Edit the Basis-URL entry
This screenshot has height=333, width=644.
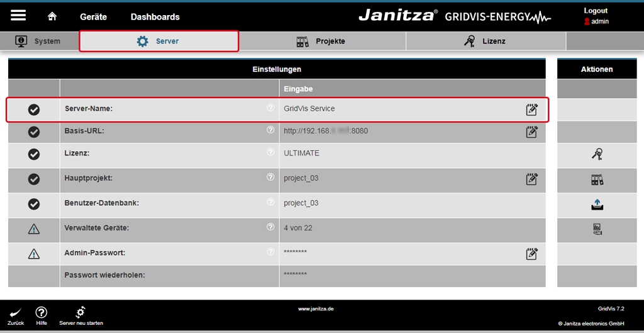(x=531, y=132)
